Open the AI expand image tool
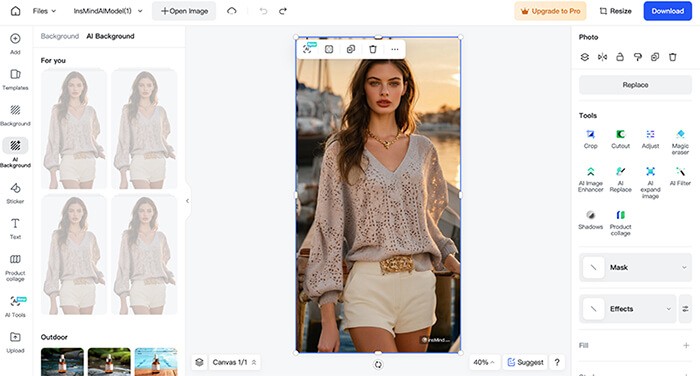Viewport: 700px width, 376px height. (650, 182)
